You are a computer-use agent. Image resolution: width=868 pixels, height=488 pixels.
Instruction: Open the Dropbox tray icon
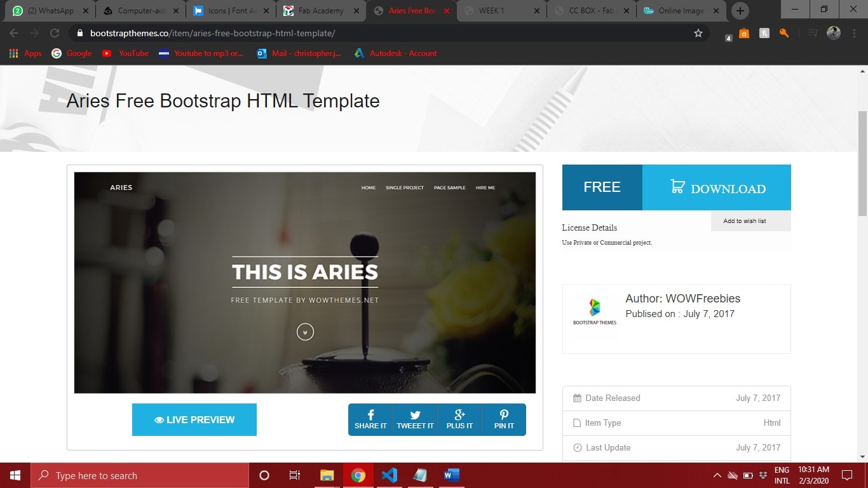763,475
